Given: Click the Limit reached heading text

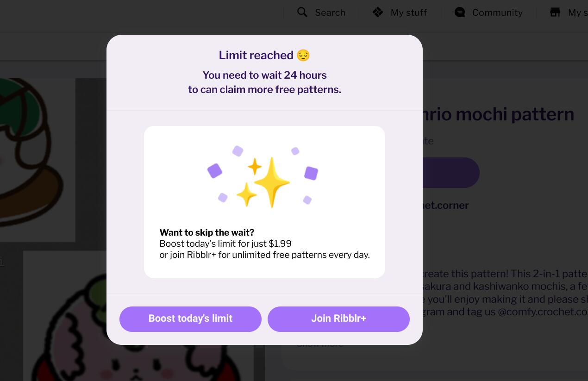Looking at the screenshot, I should coord(256,56).
